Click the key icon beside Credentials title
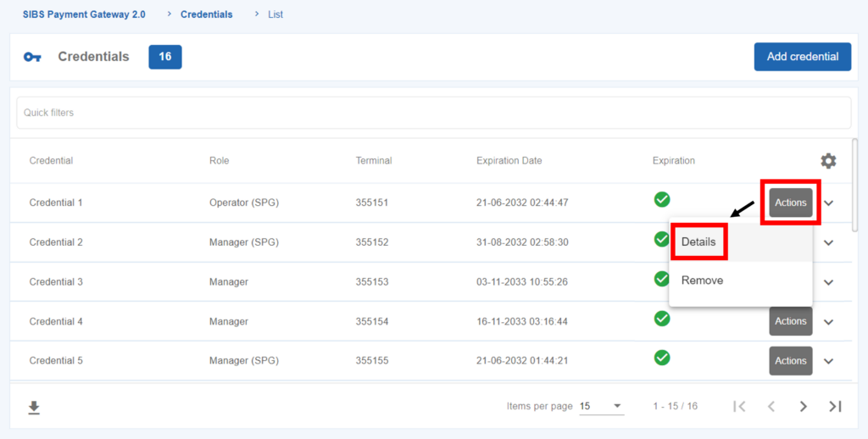 click(32, 57)
